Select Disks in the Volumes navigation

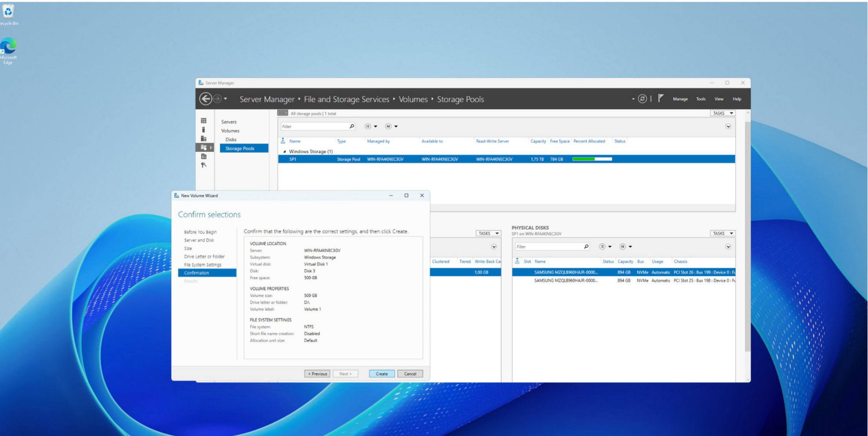(231, 140)
